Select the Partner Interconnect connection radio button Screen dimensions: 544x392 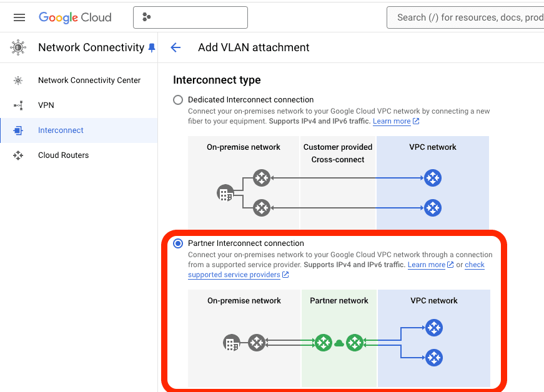click(x=178, y=243)
